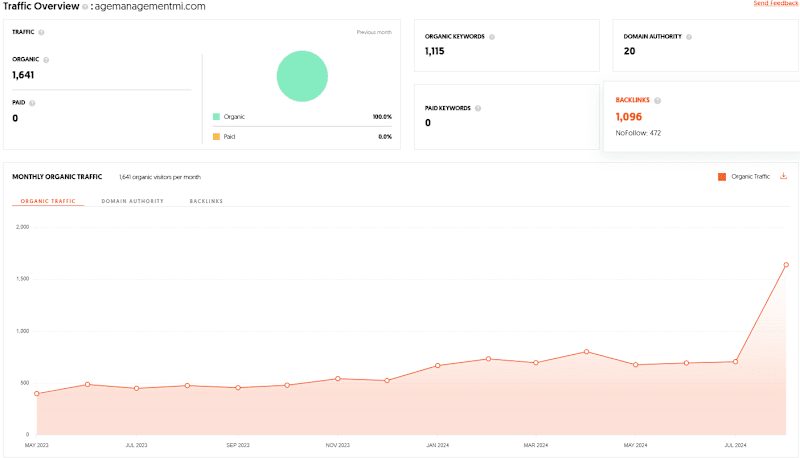Download the monthly organic traffic chart
Viewport: 800px width, 458px height.
[x=784, y=176]
